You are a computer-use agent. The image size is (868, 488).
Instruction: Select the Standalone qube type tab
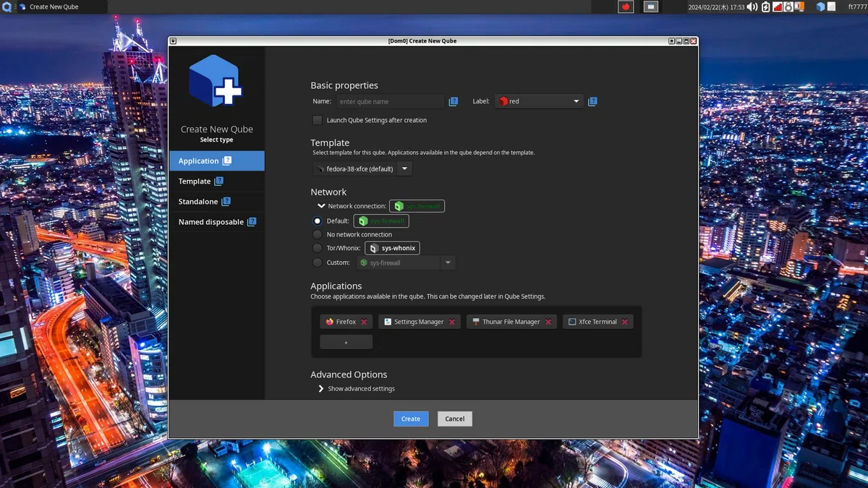coord(217,201)
